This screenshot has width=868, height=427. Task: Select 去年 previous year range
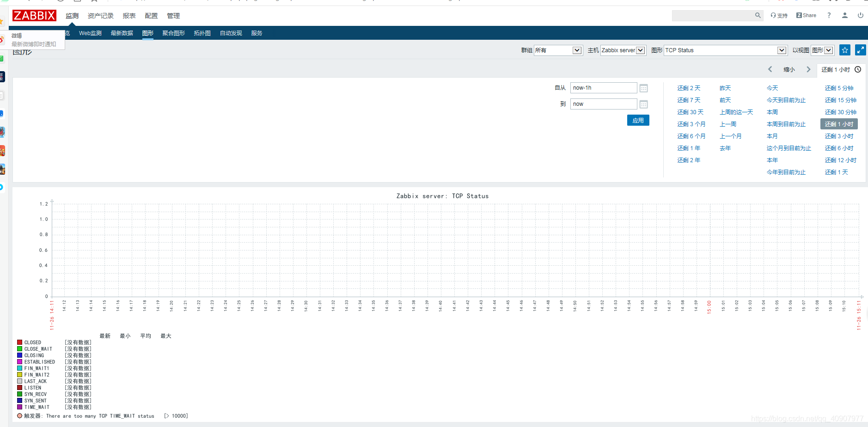pyautogui.click(x=725, y=148)
